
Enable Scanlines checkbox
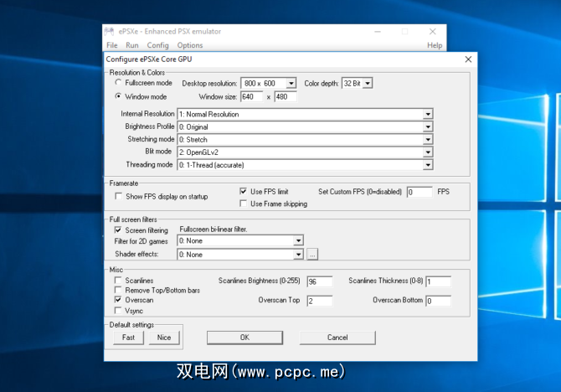118,280
